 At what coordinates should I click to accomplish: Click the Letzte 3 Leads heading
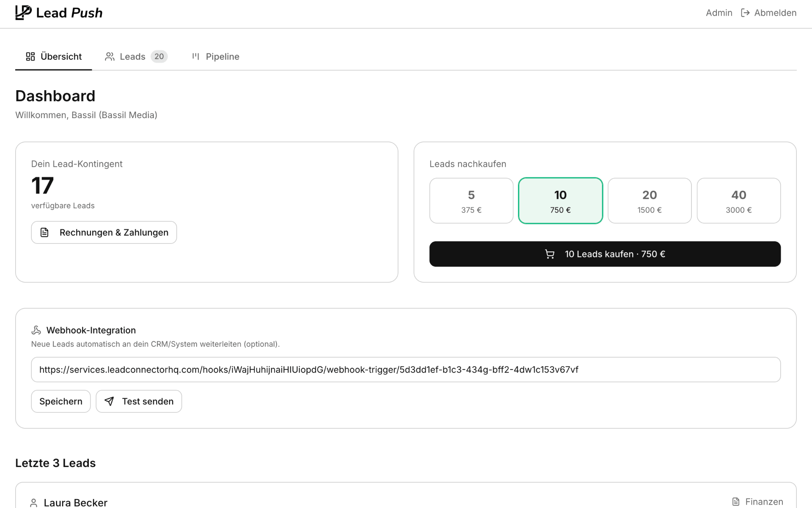[x=55, y=463]
